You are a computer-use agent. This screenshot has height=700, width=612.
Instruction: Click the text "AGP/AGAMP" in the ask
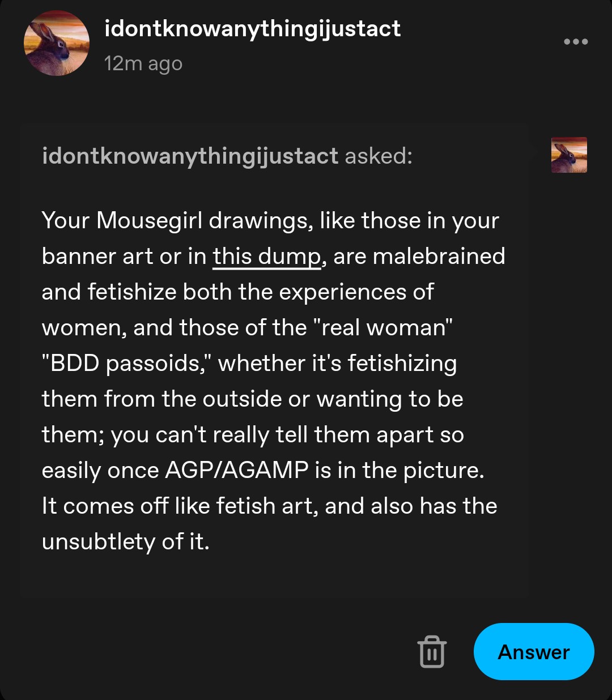tap(237, 471)
